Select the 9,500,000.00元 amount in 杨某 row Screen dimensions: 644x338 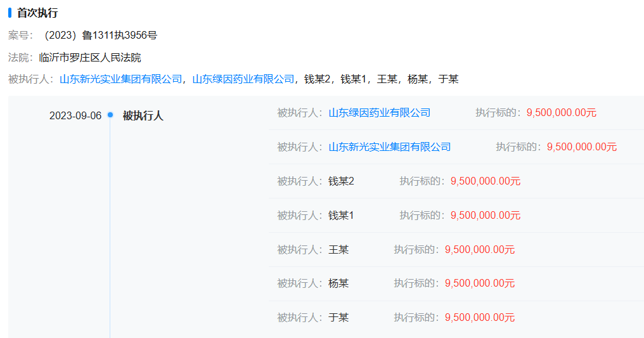click(x=480, y=283)
